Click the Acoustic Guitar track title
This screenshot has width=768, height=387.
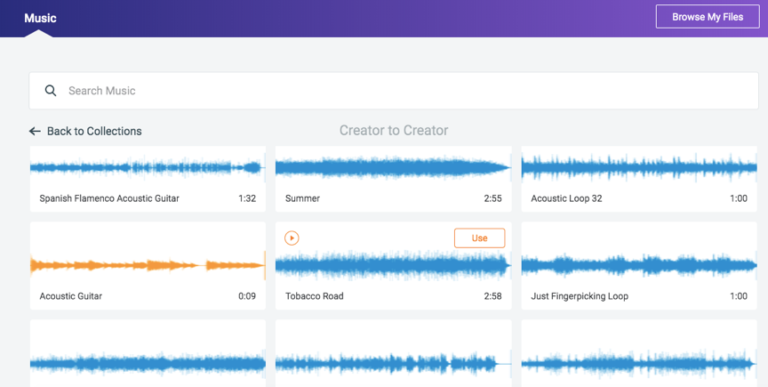click(x=71, y=296)
